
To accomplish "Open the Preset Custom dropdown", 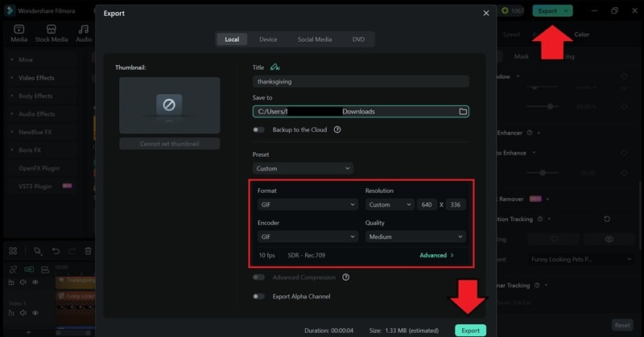I will (303, 168).
